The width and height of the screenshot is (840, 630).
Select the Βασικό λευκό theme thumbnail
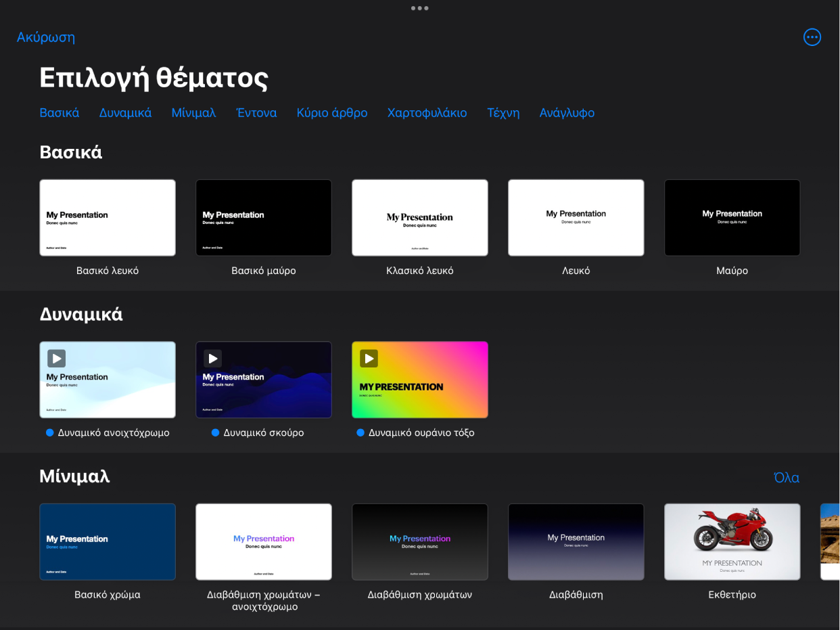[x=108, y=218]
